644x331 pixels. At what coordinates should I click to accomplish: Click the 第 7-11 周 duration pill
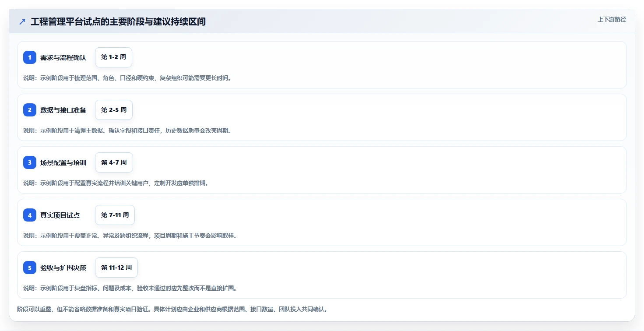(x=115, y=215)
